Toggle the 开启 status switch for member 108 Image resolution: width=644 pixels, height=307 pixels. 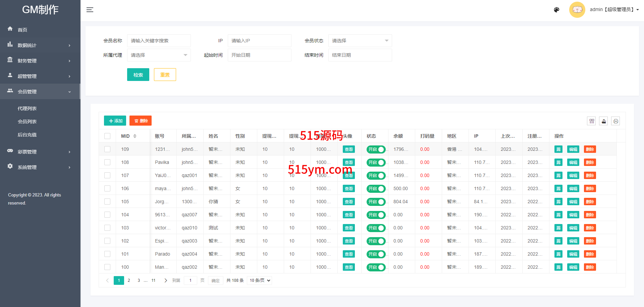[x=376, y=163]
